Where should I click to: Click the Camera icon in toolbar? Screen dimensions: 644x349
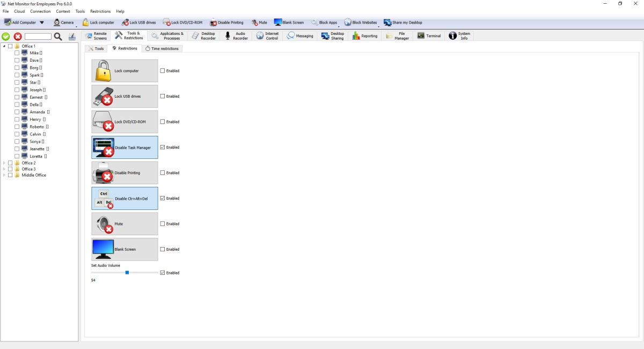(x=57, y=23)
